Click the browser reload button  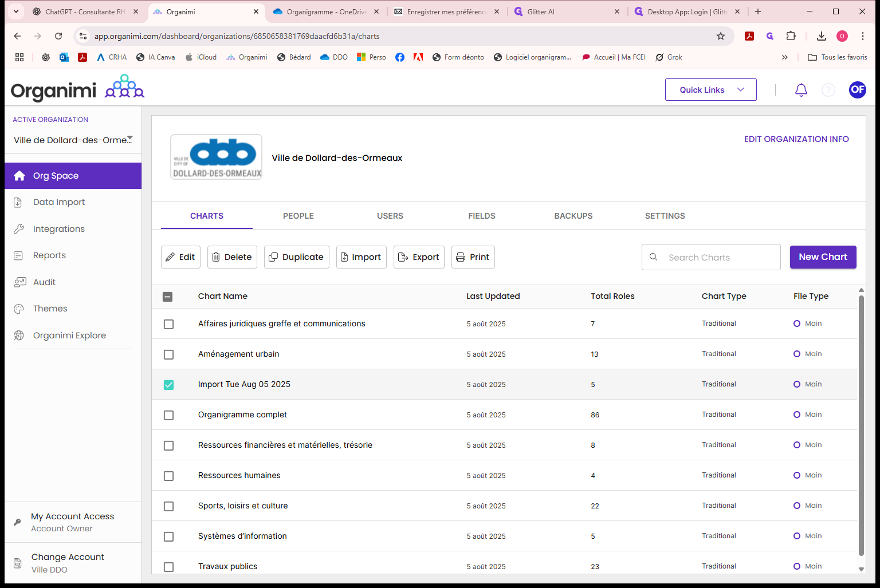58,36
